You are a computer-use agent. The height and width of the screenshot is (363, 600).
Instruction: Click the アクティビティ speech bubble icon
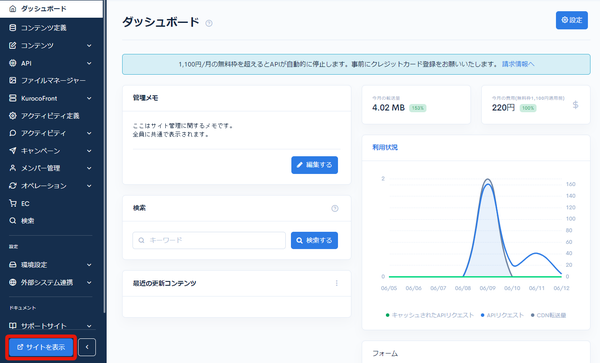(x=13, y=133)
